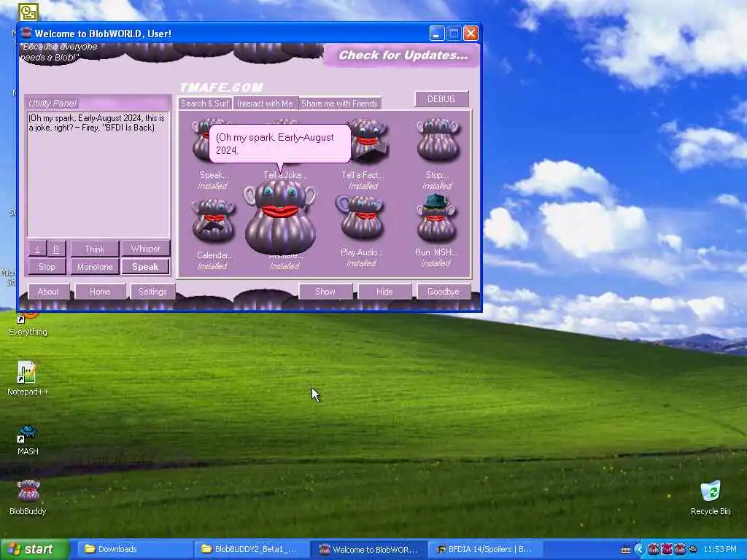
Task: Click the TMAFE.COM logo text
Action: coord(221,87)
